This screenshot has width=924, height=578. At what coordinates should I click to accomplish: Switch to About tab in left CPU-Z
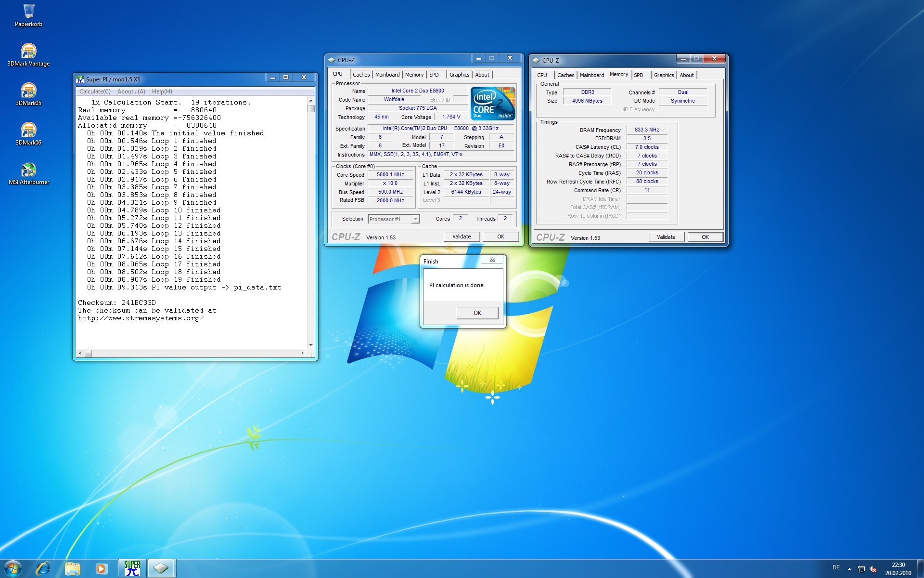(x=482, y=75)
